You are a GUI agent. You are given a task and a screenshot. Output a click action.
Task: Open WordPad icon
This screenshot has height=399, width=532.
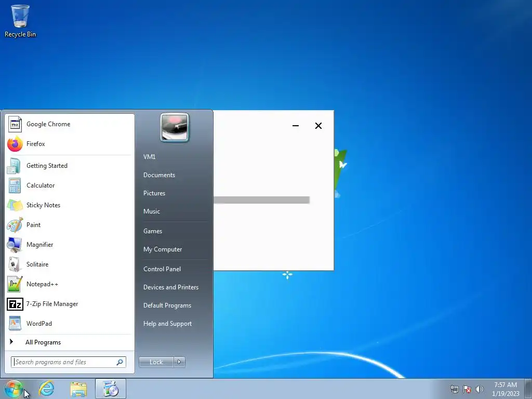click(15, 323)
